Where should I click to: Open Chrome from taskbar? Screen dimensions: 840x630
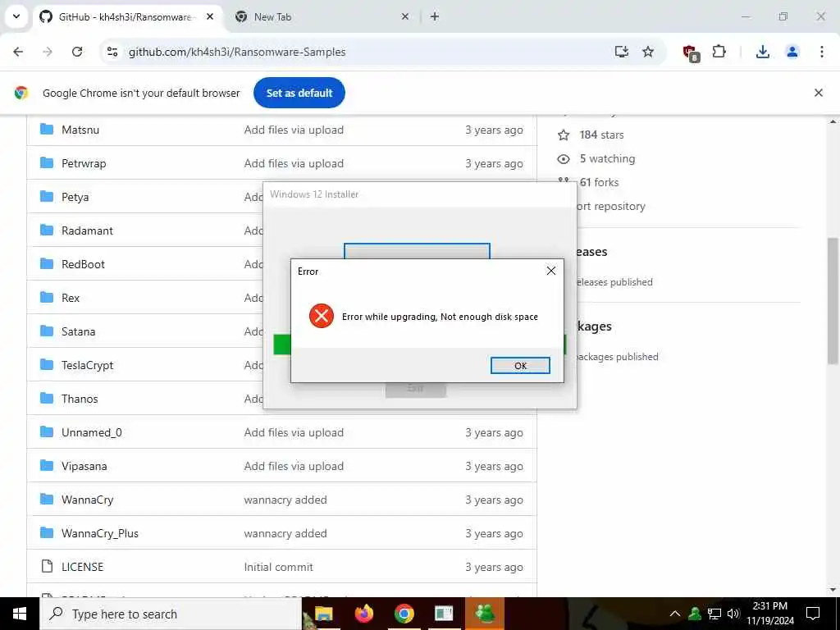pyautogui.click(x=404, y=614)
